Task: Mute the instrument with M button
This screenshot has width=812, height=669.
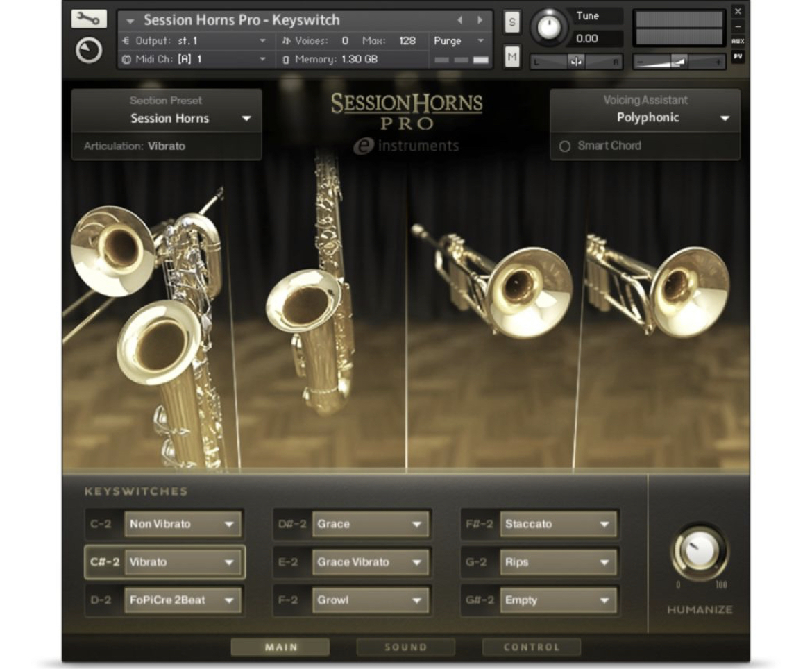Action: coord(511,56)
